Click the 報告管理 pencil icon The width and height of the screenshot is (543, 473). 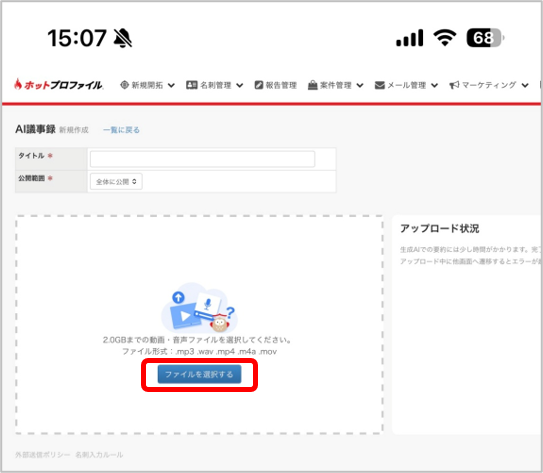(258, 85)
